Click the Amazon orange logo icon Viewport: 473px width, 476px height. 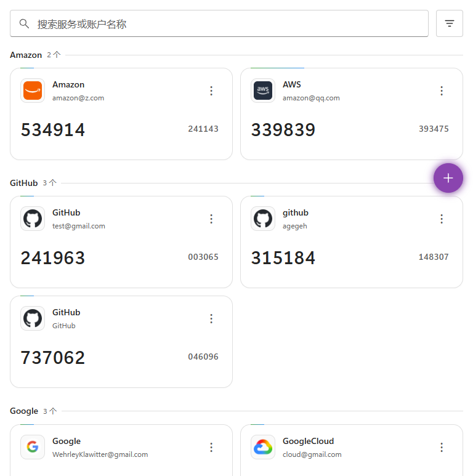coord(33,91)
